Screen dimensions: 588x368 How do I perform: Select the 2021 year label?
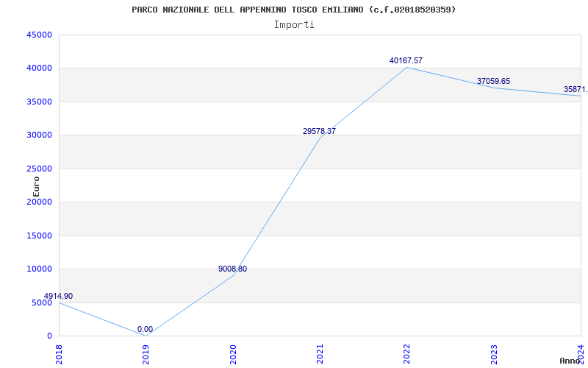click(320, 355)
